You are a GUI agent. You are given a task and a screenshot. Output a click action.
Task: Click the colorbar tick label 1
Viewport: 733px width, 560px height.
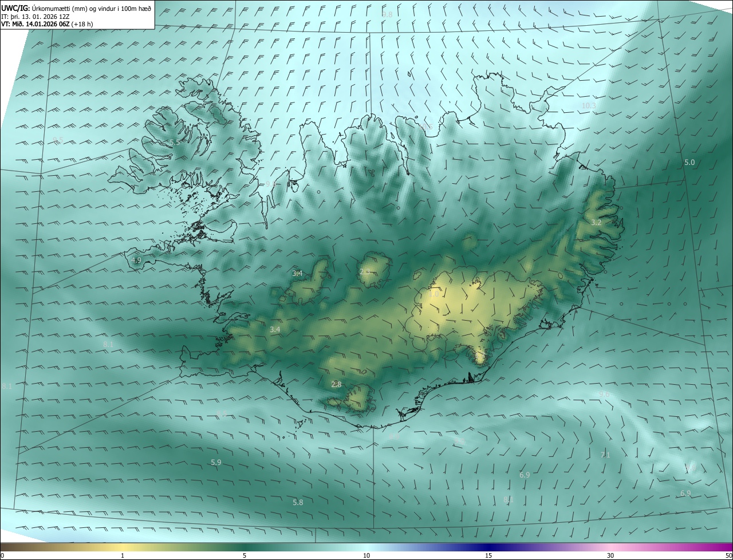coord(123,555)
